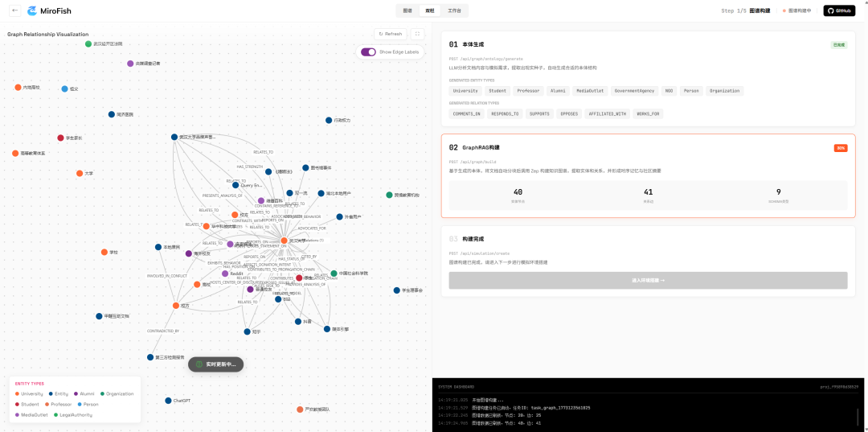Image resolution: width=868 pixels, height=432 pixels.
Task: Switch to the 双栏 view tab
Action: (x=430, y=10)
